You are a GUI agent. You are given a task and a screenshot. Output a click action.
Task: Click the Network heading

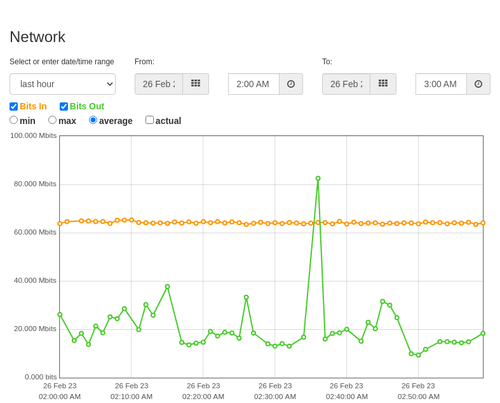click(x=37, y=37)
